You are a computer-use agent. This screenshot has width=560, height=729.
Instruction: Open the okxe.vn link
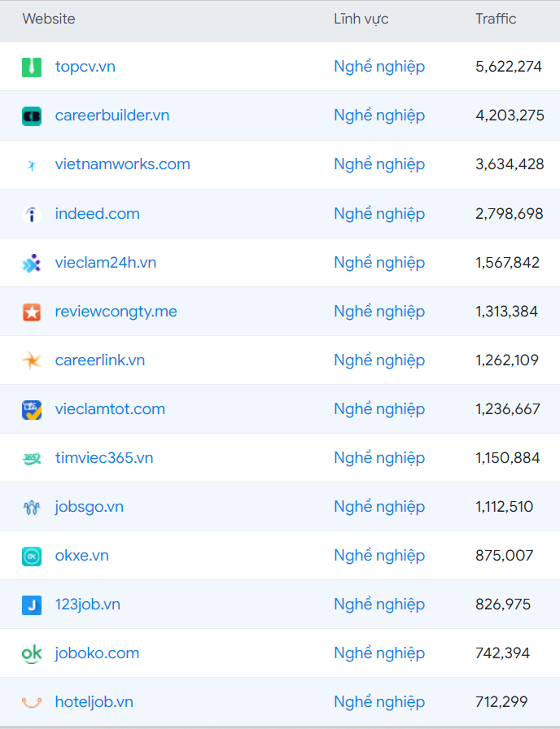tap(82, 555)
